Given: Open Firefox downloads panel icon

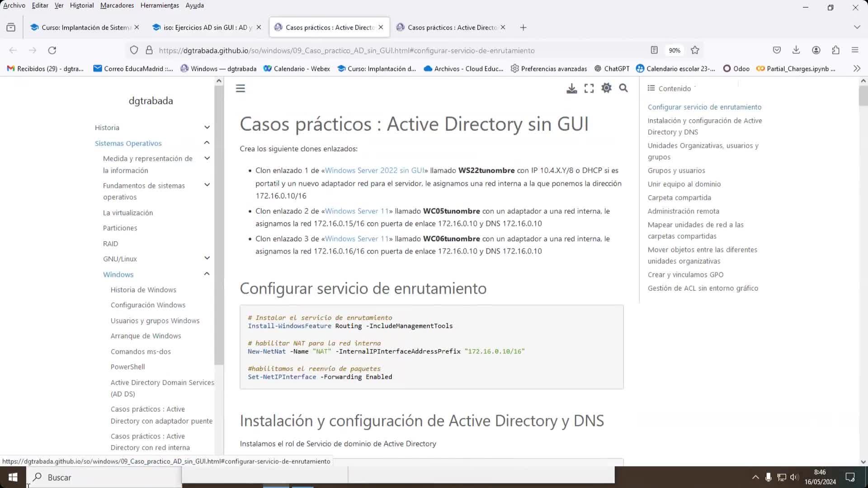Looking at the screenshot, I should (796, 50).
